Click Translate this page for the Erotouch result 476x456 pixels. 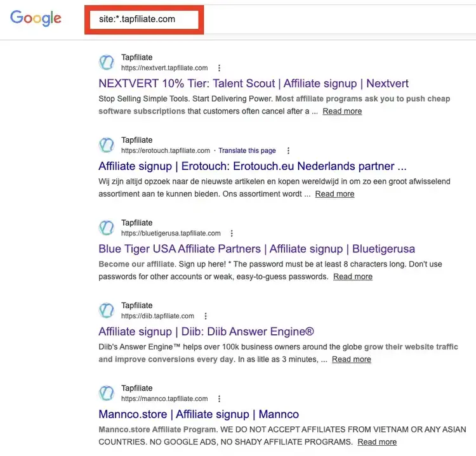point(247,151)
